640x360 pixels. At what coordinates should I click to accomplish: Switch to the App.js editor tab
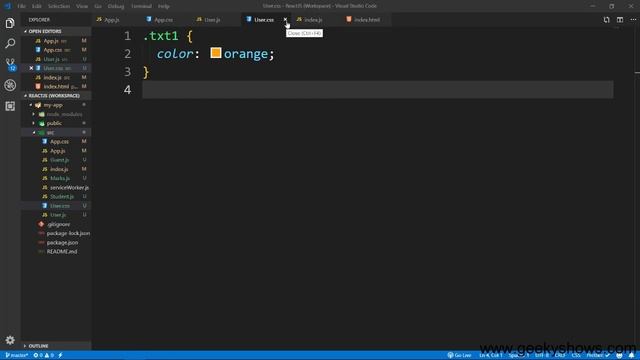coord(117,20)
